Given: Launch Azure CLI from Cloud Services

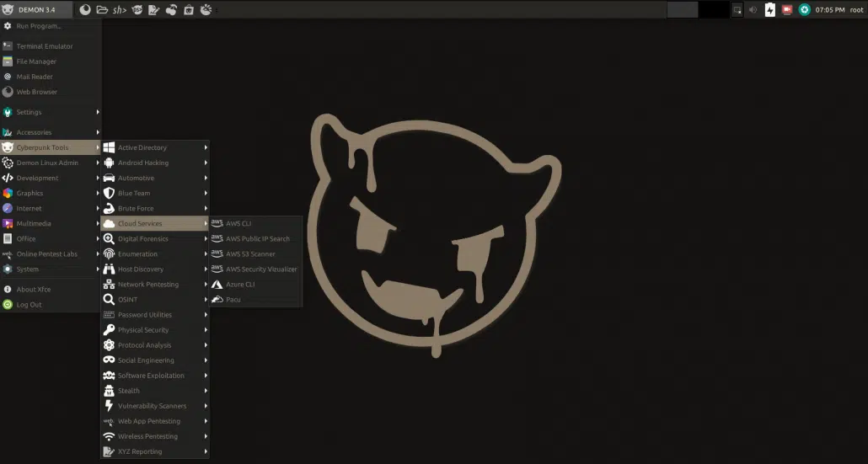Looking at the screenshot, I should pyautogui.click(x=255, y=285).
